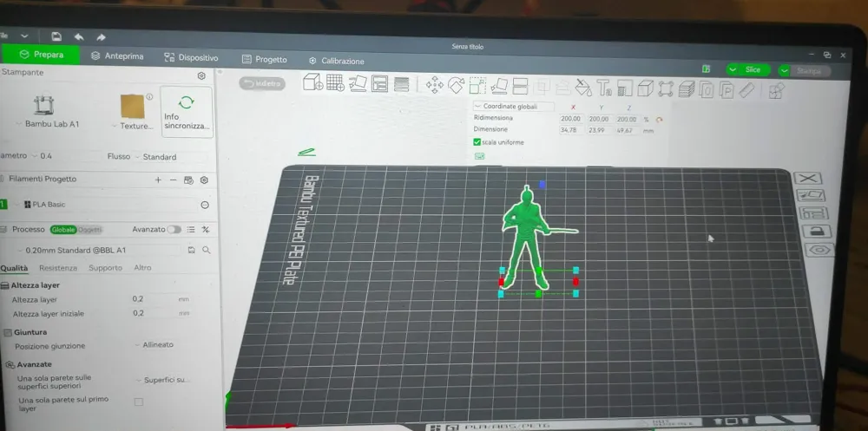868x431 pixels.
Task: Check Una sola parete sul primo layer
Action: coord(139,402)
